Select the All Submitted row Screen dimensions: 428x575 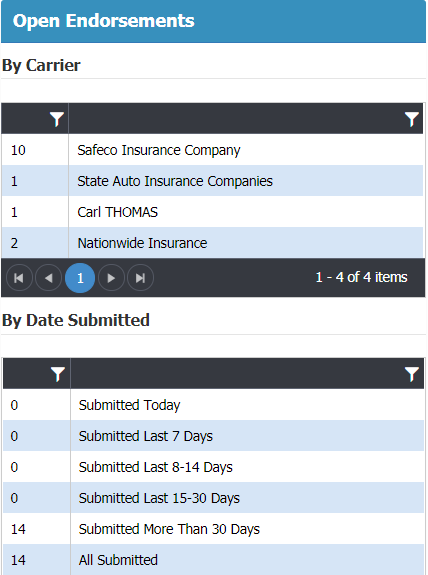(213, 560)
